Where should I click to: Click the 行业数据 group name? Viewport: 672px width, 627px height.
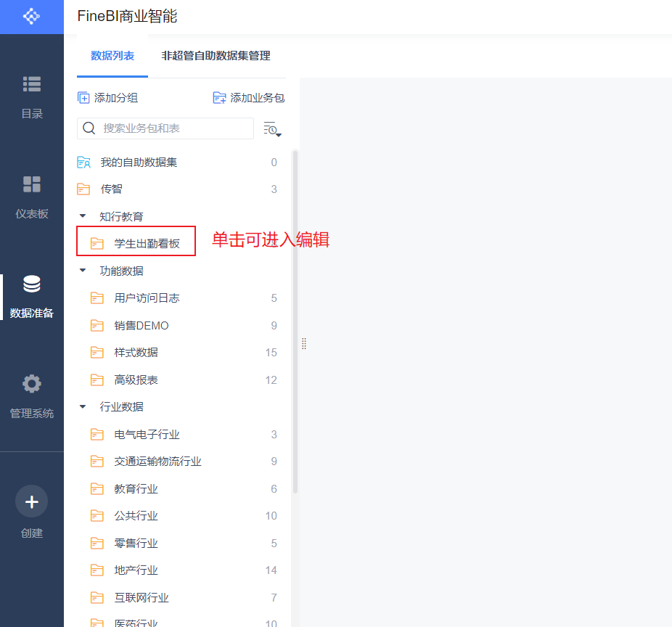click(x=121, y=406)
